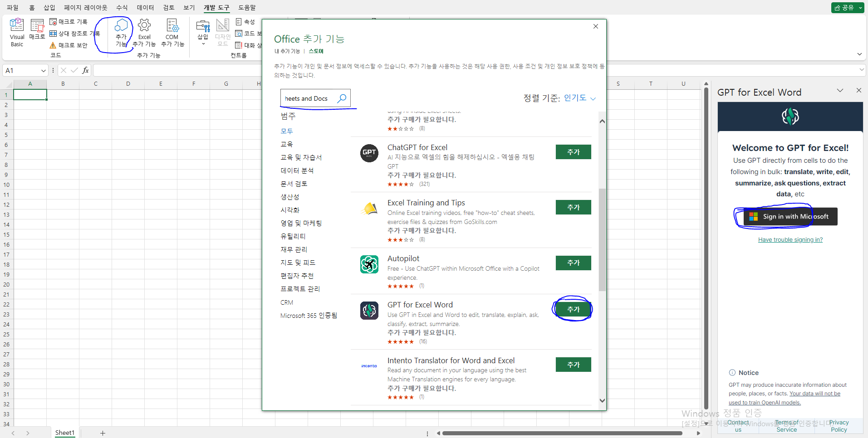Click the 매크로 기록 record macro button
Screen dimensions: 868x438
pos(68,22)
